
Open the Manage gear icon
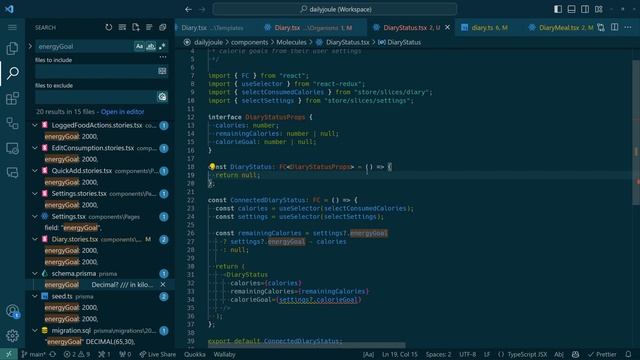[12, 336]
